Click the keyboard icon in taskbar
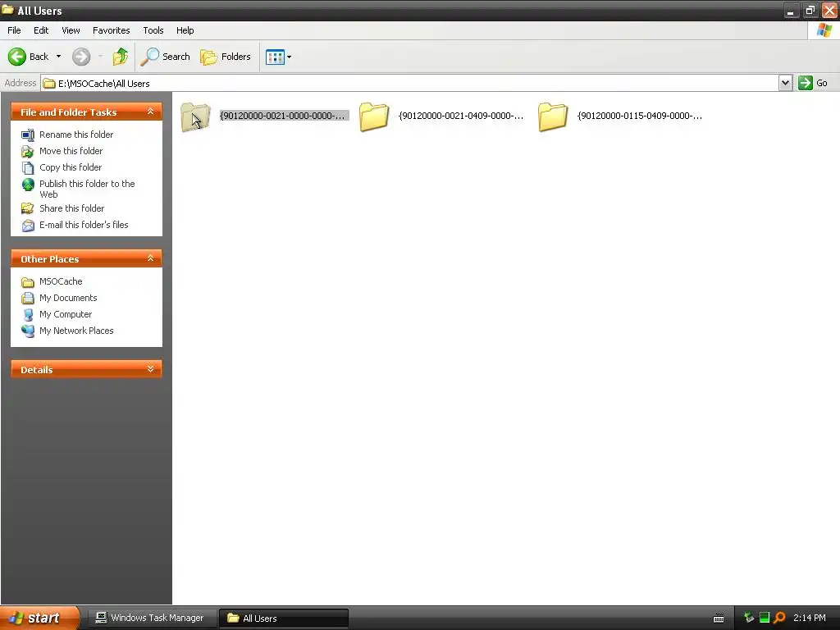The height and width of the screenshot is (630, 840). click(719, 619)
